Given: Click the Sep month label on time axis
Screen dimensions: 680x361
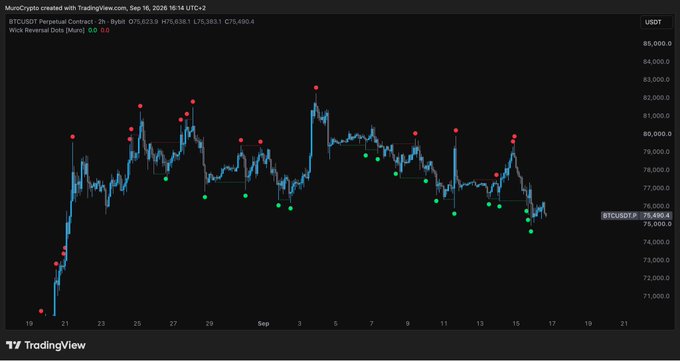Looking at the screenshot, I should coord(263,324).
